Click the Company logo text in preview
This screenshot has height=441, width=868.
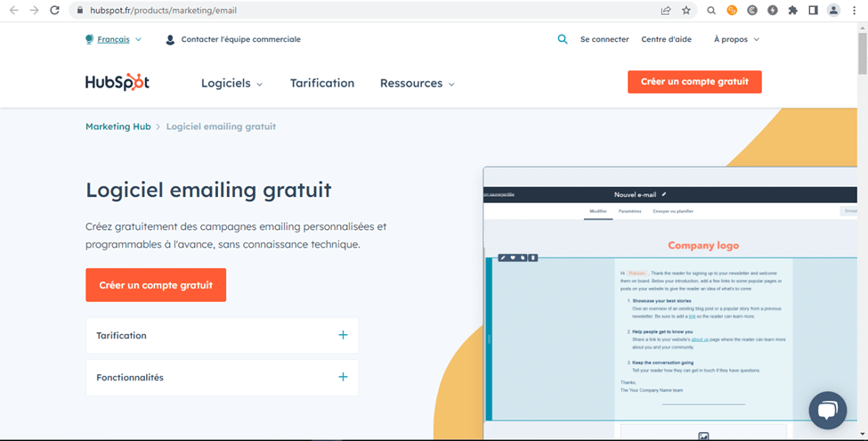tap(703, 245)
